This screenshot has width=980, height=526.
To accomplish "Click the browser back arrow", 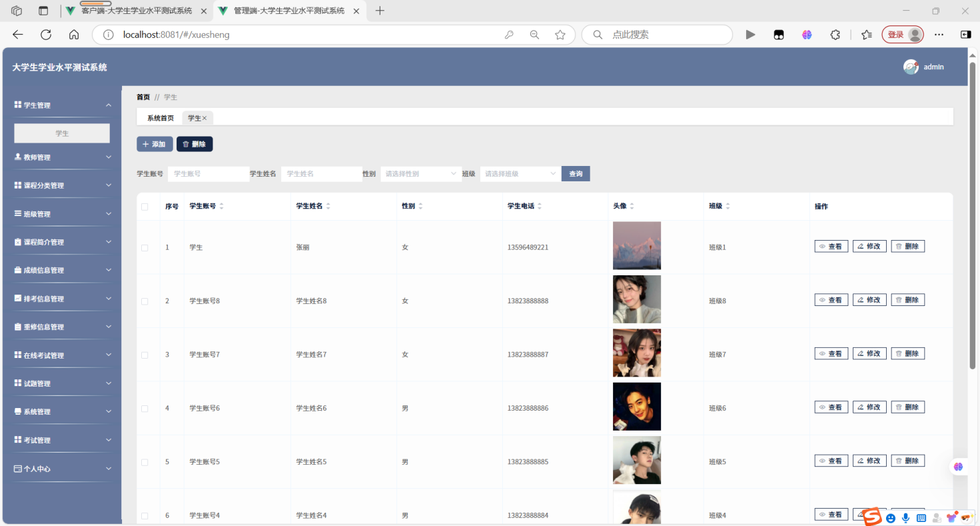I will pos(18,35).
